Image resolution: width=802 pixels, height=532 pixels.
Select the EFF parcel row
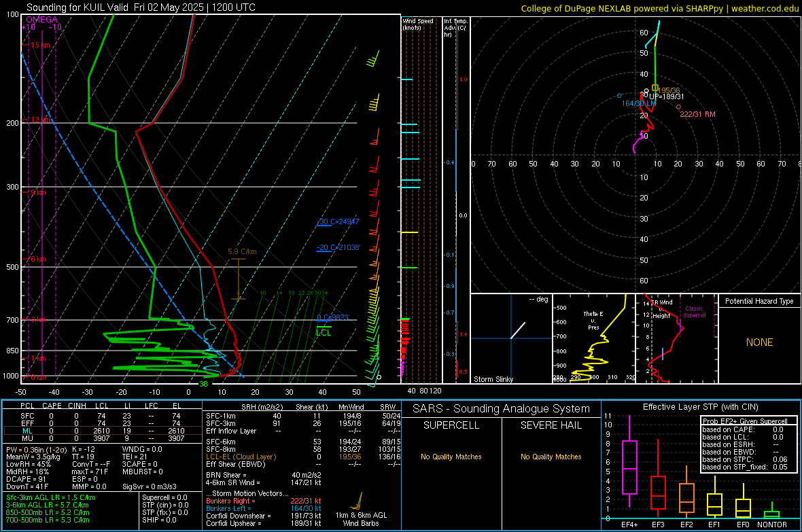102,423
